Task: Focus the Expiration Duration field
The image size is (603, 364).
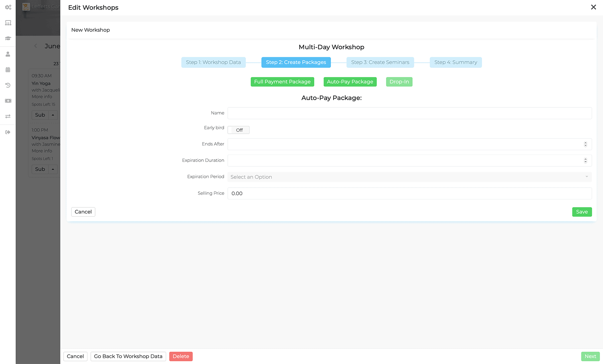Action: 409,161
